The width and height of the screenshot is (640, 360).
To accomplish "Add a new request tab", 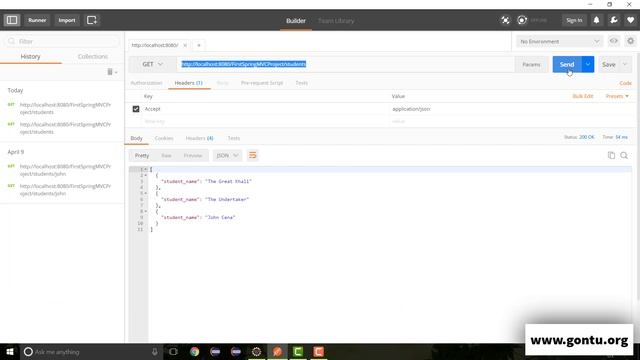I will pos(199,45).
